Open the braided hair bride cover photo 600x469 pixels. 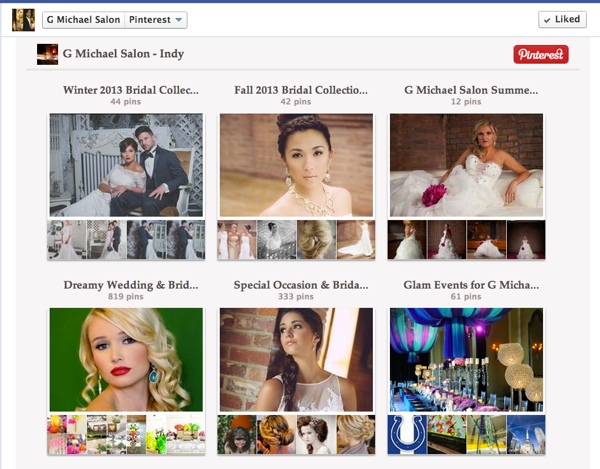(296, 360)
